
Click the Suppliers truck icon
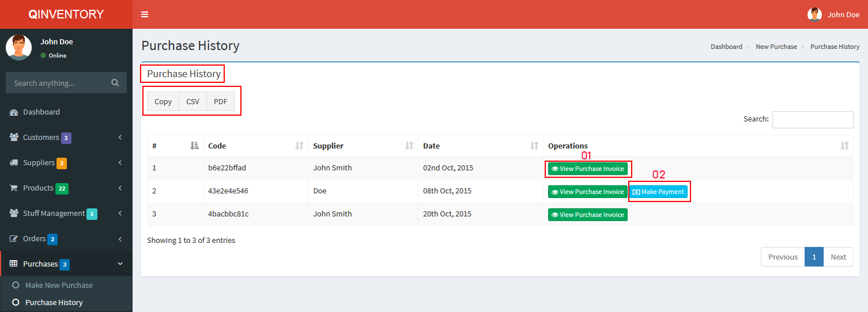14,163
